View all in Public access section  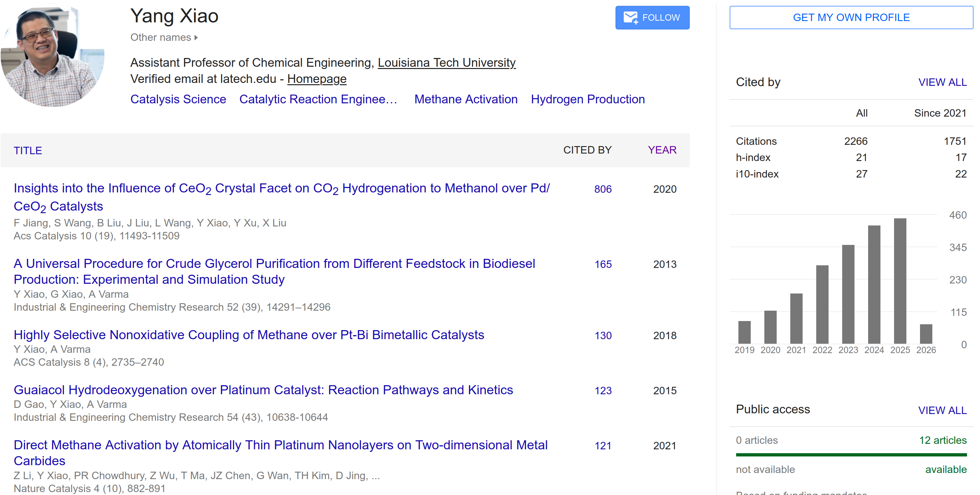[942, 410]
